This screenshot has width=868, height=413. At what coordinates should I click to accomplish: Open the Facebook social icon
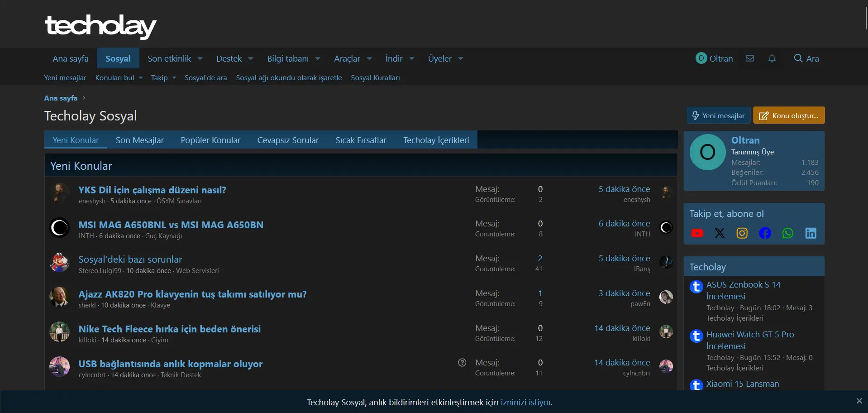(x=765, y=233)
